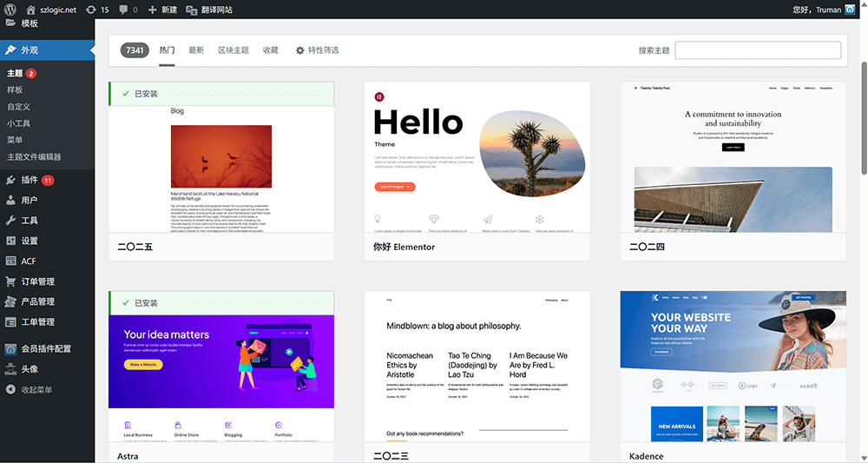
Task: Open the 翻译网站 translate icon
Action: [192, 10]
